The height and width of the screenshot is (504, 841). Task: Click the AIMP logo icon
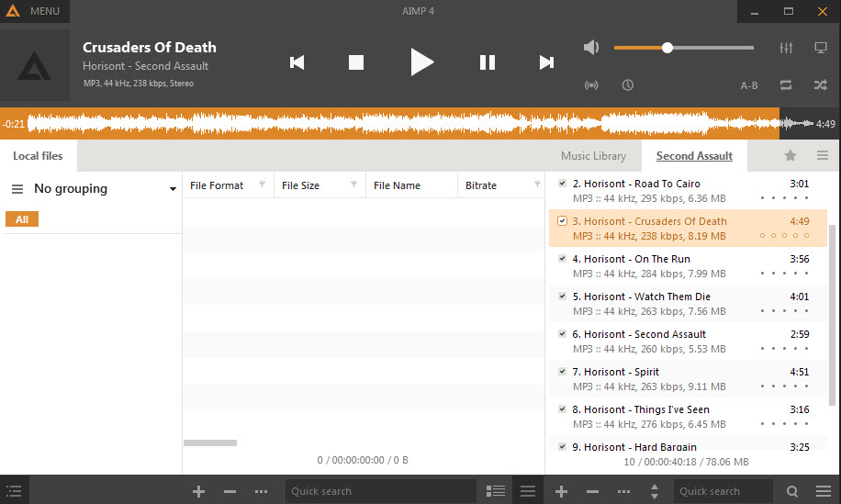(x=13, y=11)
